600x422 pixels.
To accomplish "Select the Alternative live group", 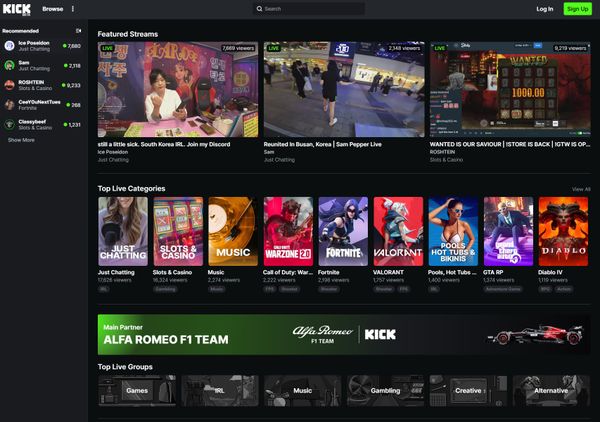I will click(x=551, y=391).
